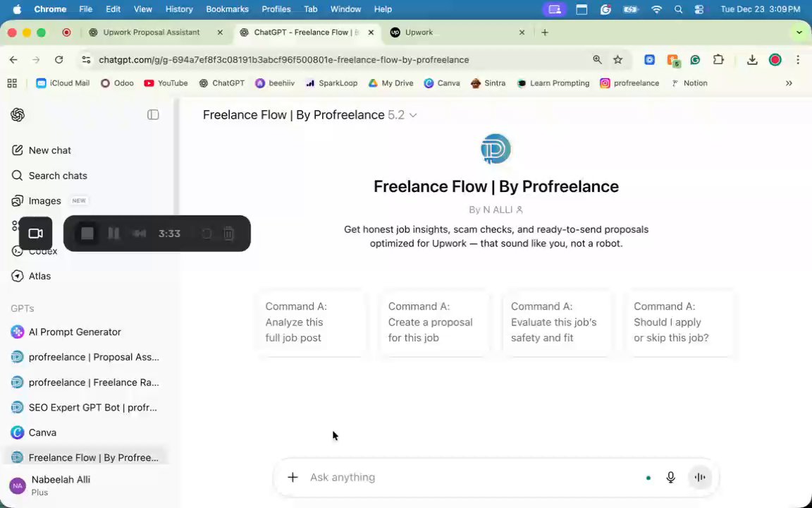
Task: Click the plus attach button in composer
Action: point(293,478)
